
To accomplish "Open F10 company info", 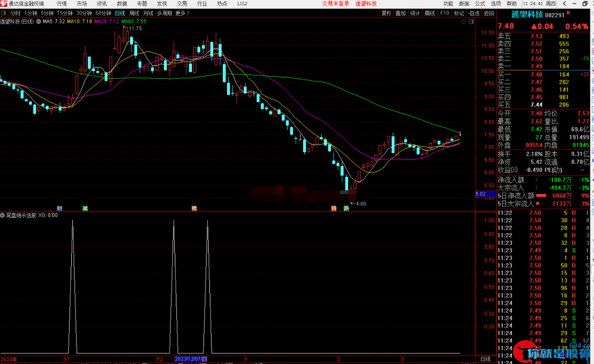I will point(445,13).
